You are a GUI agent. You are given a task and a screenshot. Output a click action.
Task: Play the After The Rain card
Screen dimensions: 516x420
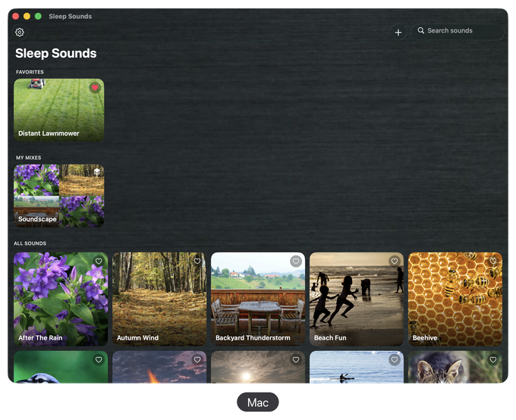click(61, 299)
